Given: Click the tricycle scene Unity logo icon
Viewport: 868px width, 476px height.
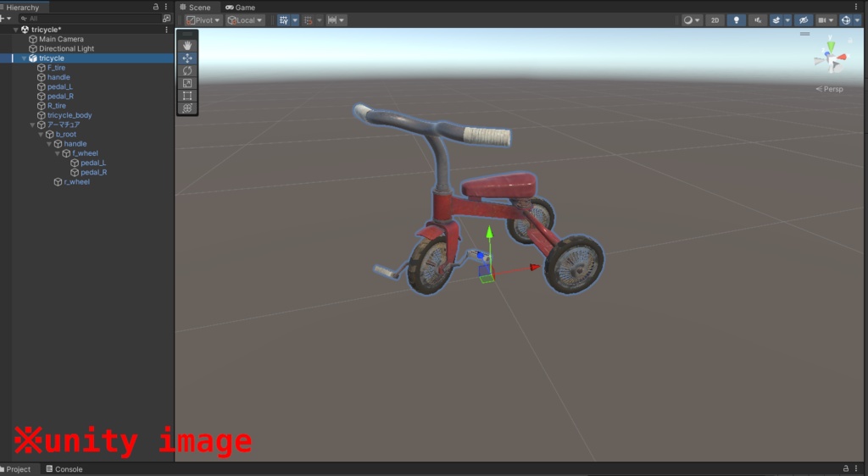Looking at the screenshot, I should tap(25, 30).
